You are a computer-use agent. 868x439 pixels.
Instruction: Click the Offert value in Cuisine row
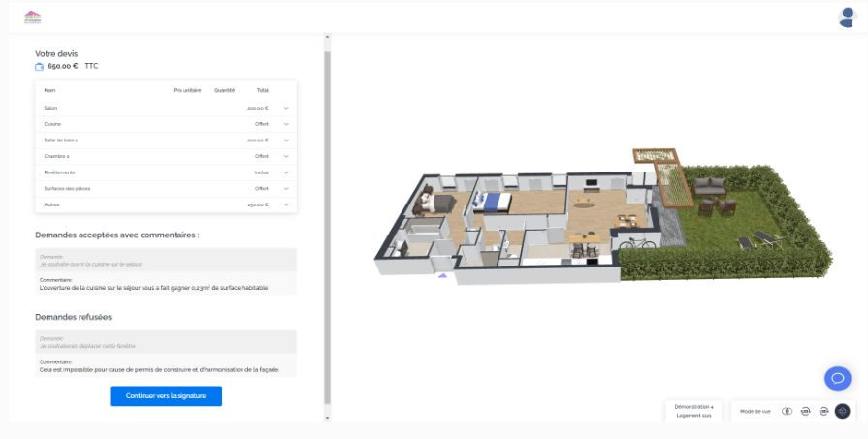(x=262, y=124)
